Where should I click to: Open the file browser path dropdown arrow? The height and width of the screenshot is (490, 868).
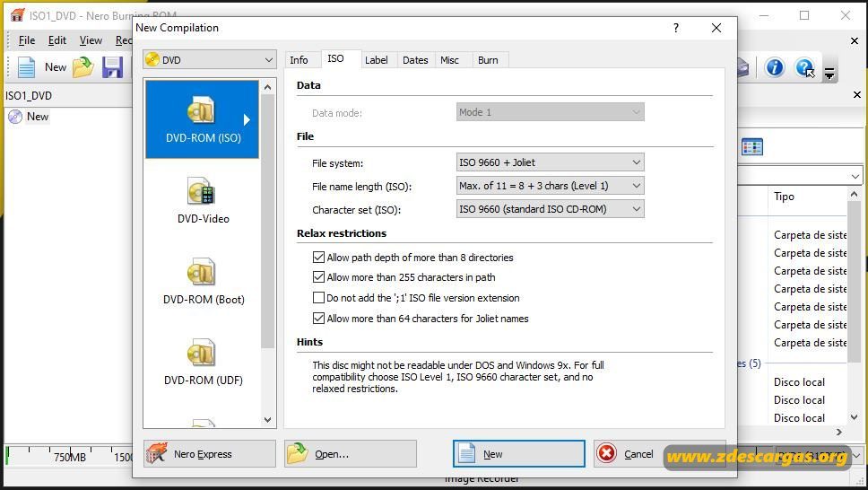coord(855,176)
